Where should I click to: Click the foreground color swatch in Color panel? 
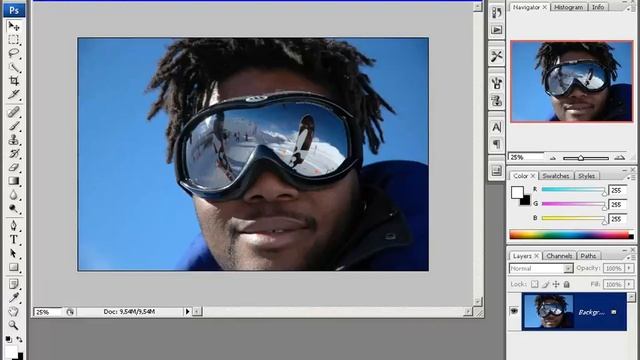coord(517,192)
